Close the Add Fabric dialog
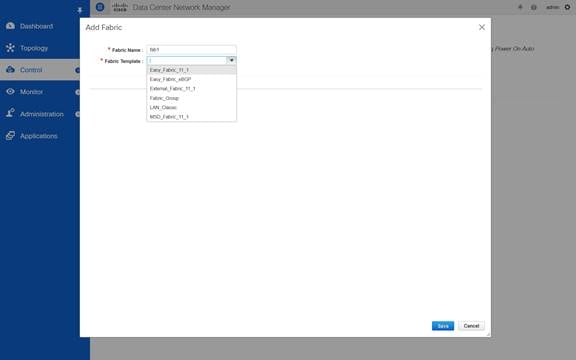This screenshot has width=576, height=360. pos(482,28)
